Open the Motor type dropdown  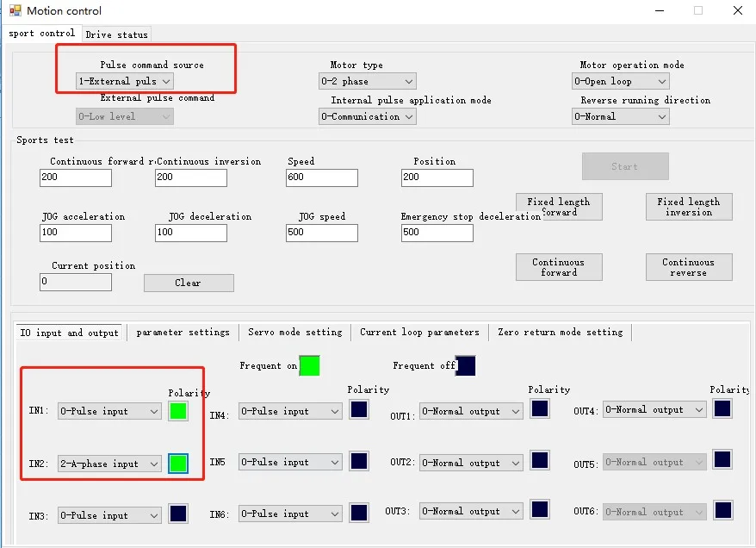368,81
